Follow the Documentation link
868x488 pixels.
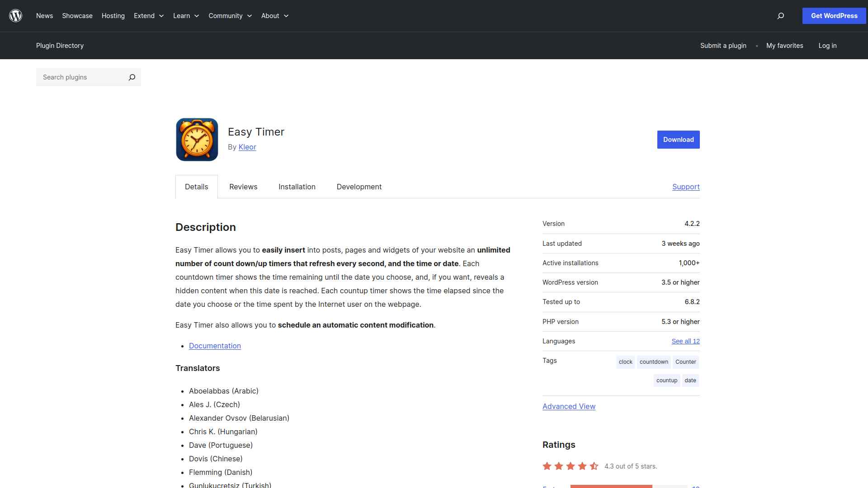[x=215, y=346]
